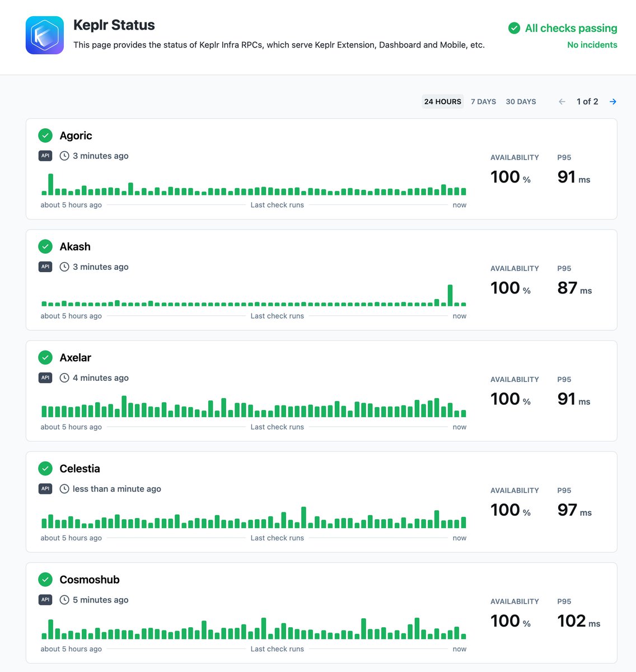This screenshot has height=672, width=636.
Task: Click Agoric's 100 % availability value
Action: pyautogui.click(x=511, y=177)
